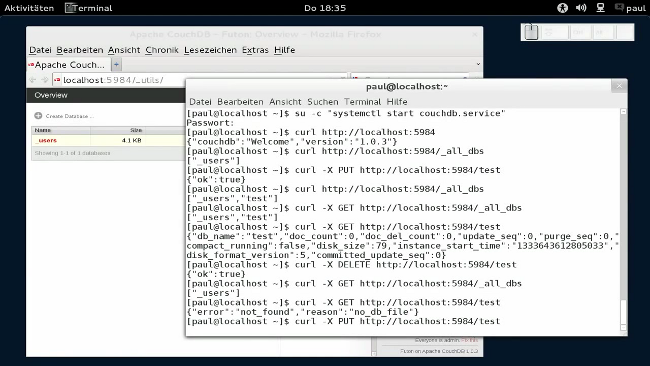The height and width of the screenshot is (366, 650).
Task: Close the Firefox window
Action: pyautogui.click(x=475, y=35)
